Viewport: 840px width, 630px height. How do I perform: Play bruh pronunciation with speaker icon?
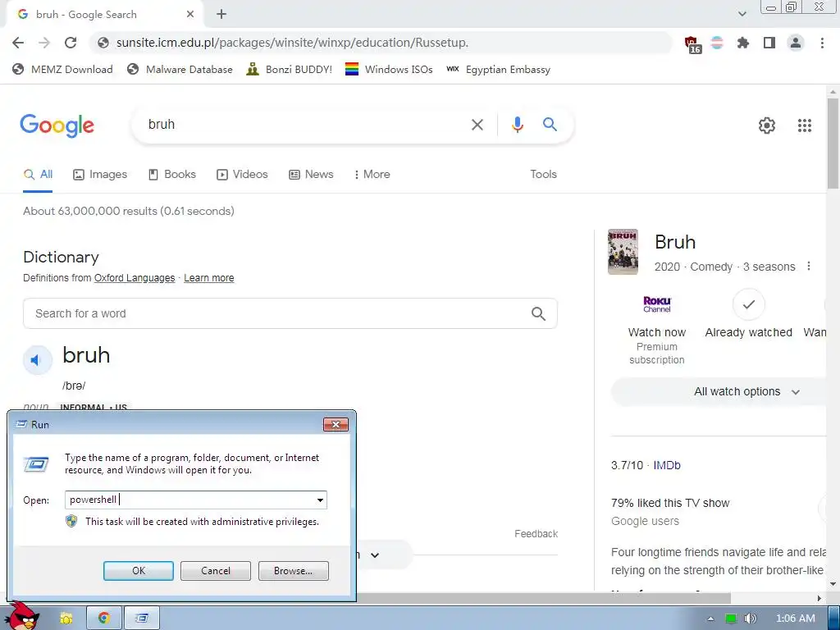38,360
